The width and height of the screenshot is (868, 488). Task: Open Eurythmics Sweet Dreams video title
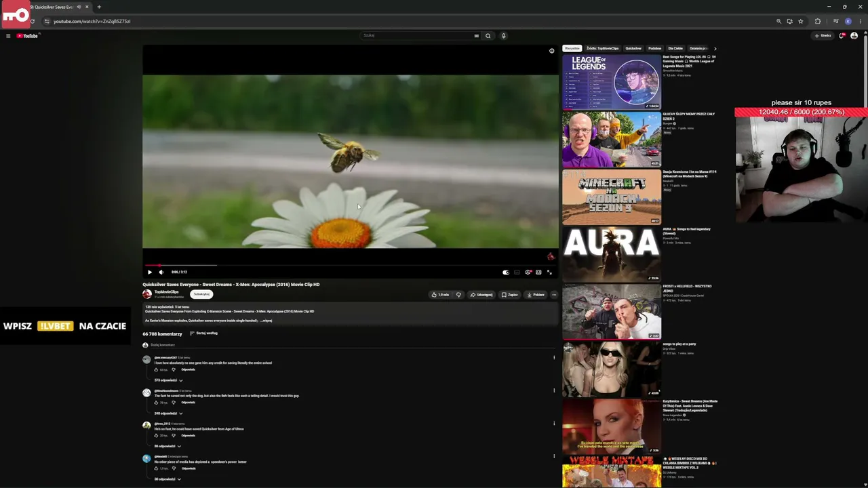[x=690, y=406]
